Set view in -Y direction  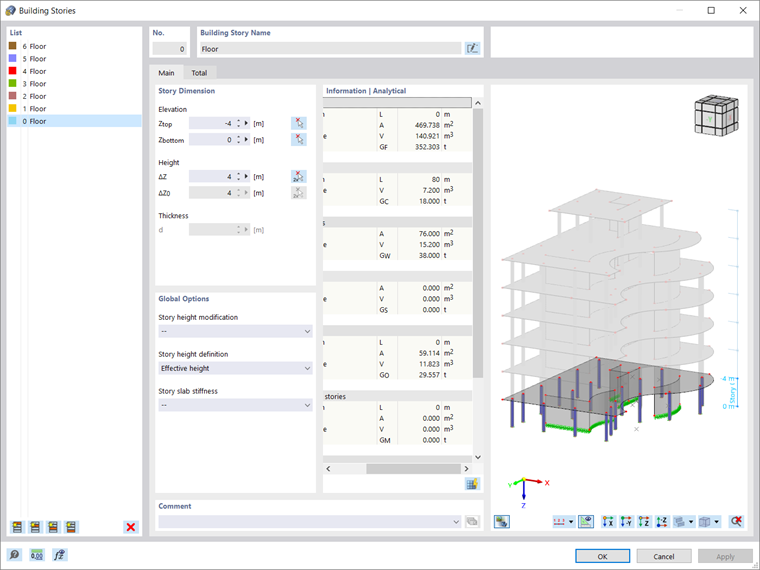[x=626, y=522]
